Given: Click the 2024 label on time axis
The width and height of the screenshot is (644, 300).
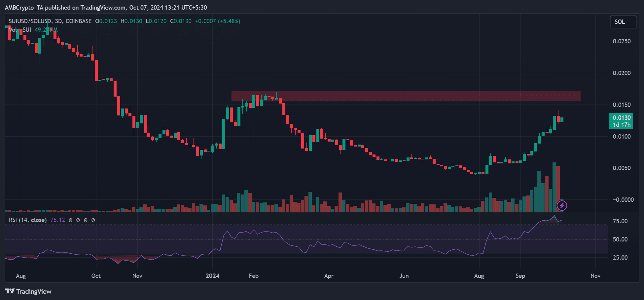Looking at the screenshot, I should coord(212,276).
